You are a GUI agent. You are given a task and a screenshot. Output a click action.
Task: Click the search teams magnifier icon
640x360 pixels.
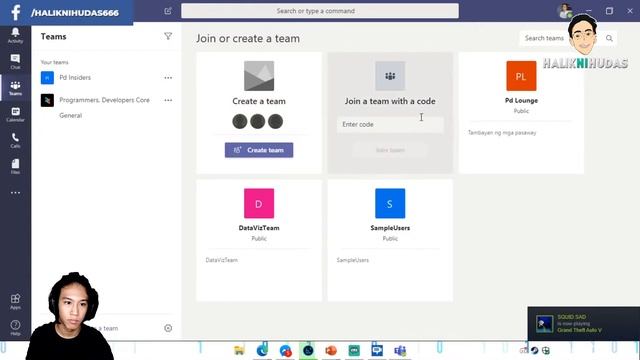point(609,38)
